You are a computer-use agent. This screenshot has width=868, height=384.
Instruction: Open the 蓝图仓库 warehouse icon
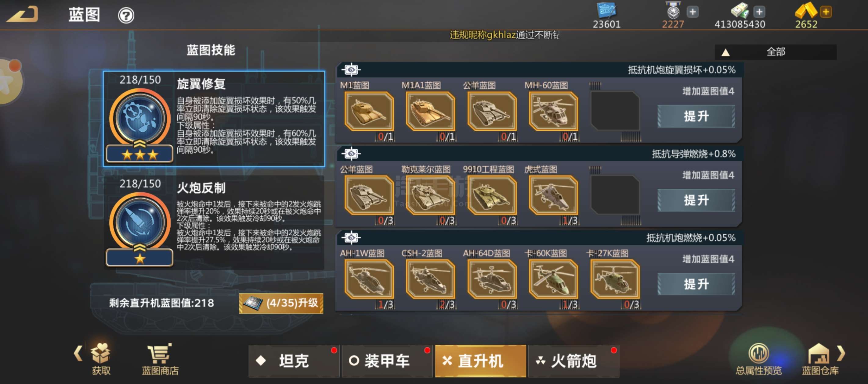pos(820,359)
